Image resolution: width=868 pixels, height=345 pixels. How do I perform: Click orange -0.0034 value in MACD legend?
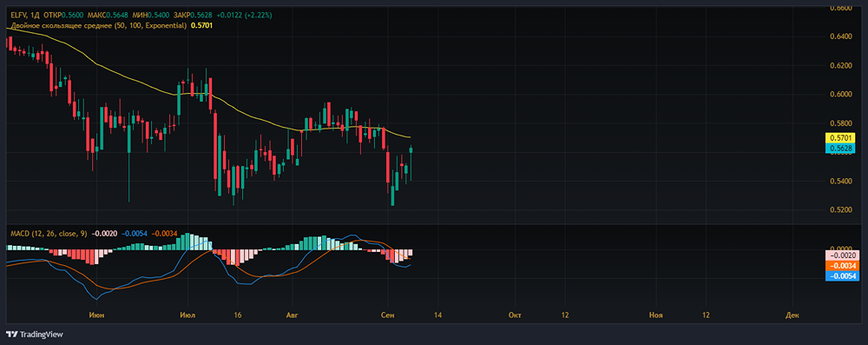pyautogui.click(x=164, y=234)
